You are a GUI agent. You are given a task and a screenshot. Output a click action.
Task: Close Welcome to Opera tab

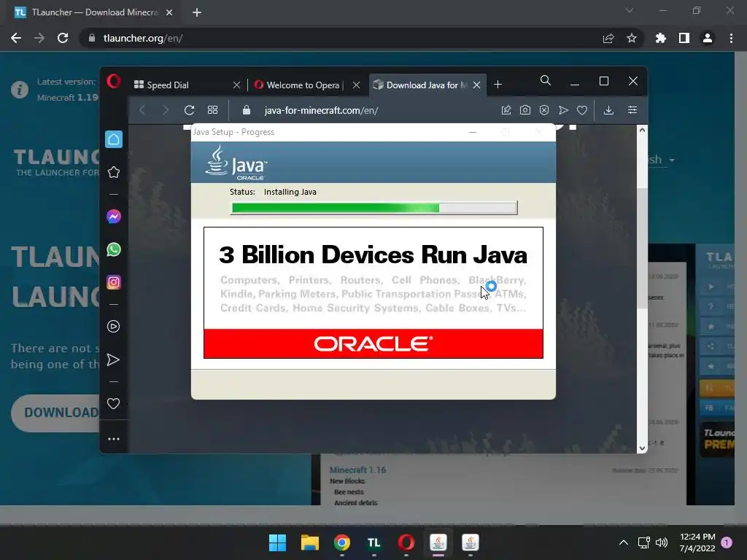pos(356,85)
